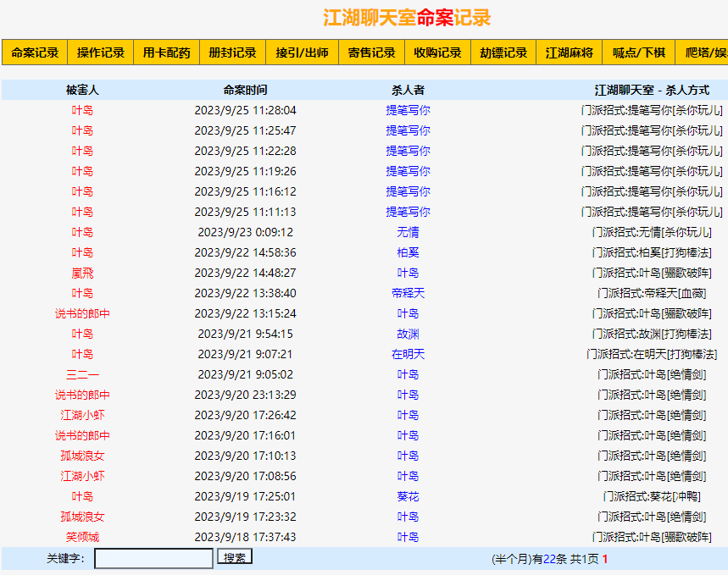Open the 江湖麻将 tab
Screen dimensions: 728x575
coord(570,53)
